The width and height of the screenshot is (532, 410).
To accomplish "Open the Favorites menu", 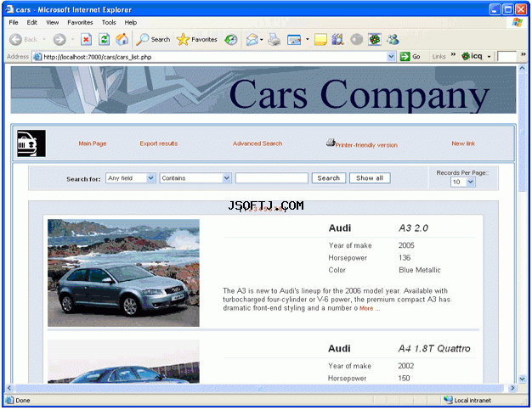I will 80,22.
